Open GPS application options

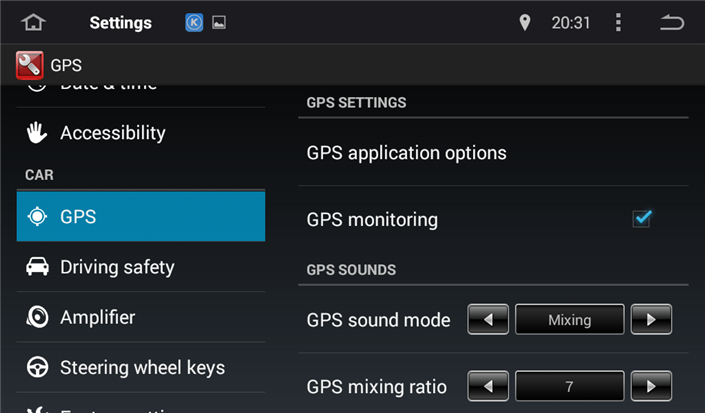click(493, 153)
